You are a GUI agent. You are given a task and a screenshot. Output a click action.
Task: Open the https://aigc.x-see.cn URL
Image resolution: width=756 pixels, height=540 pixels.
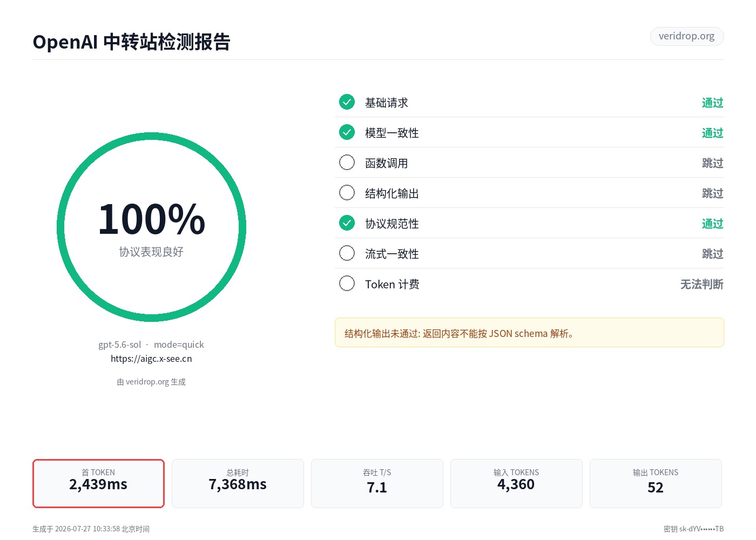[x=151, y=359]
